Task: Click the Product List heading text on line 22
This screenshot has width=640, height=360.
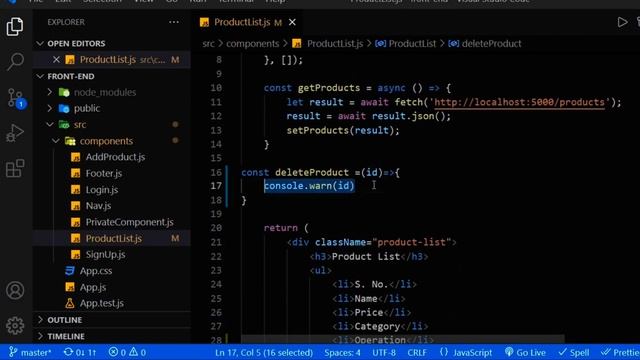Action: (x=366, y=256)
